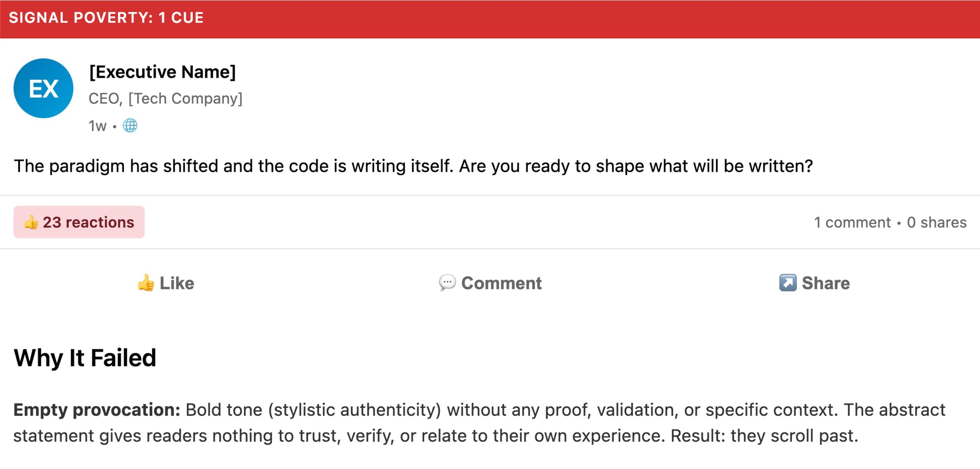Image resolution: width=980 pixels, height=469 pixels.
Task: Click the Why It Failed heading
Action: [x=85, y=358]
